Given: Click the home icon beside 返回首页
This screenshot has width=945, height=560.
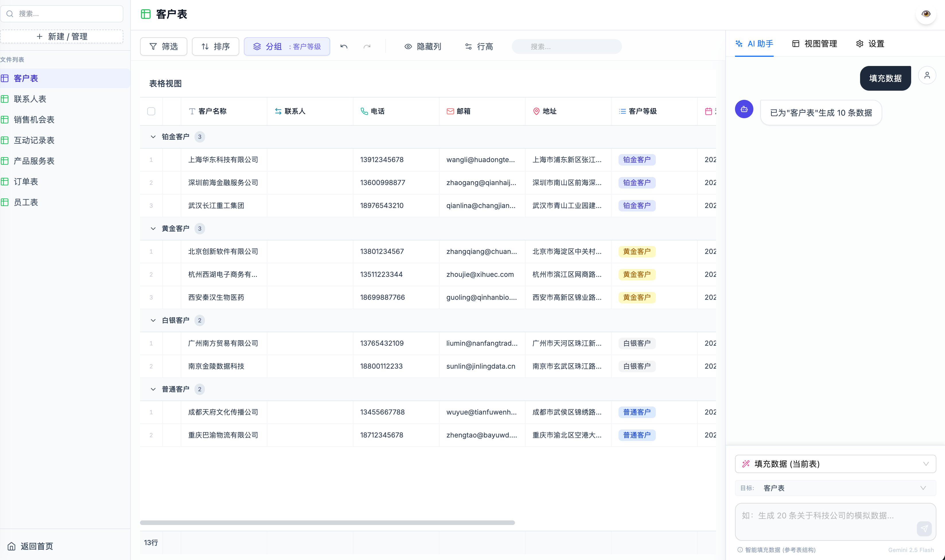Looking at the screenshot, I should pos(12,546).
